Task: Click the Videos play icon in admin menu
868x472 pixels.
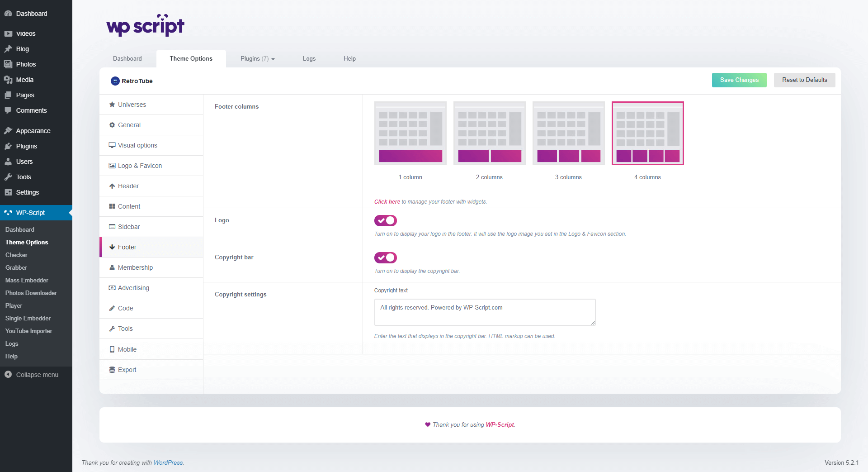Action: 8,33
